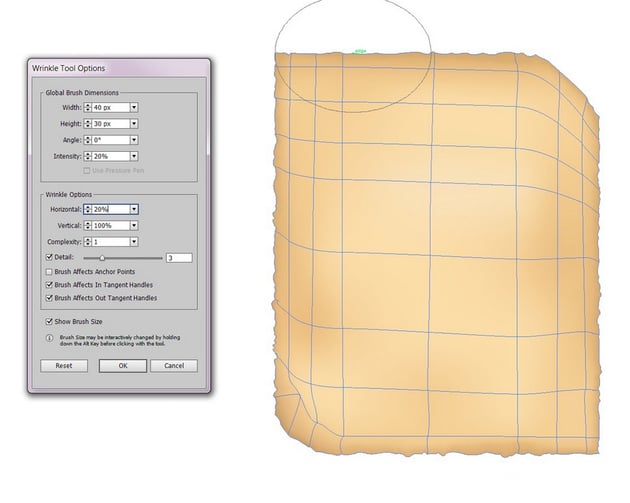Image resolution: width=630 pixels, height=503 pixels.
Task: Click the Angle value field
Action: point(111,140)
